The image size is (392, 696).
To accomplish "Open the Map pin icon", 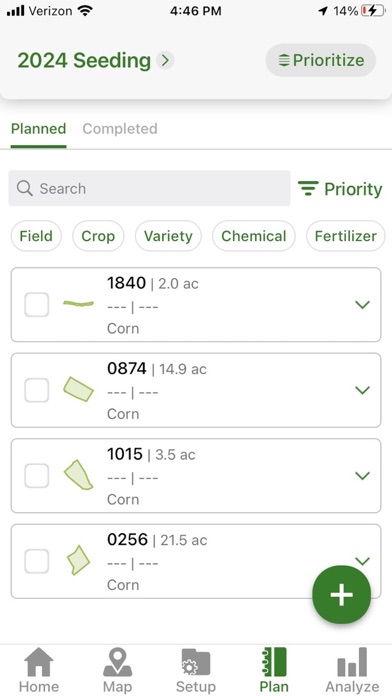I will pos(117,662).
